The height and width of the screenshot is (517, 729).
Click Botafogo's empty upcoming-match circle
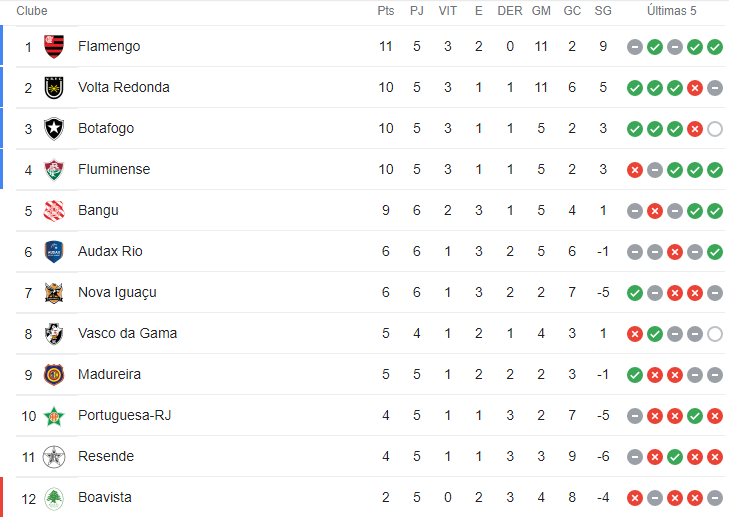[715, 129]
